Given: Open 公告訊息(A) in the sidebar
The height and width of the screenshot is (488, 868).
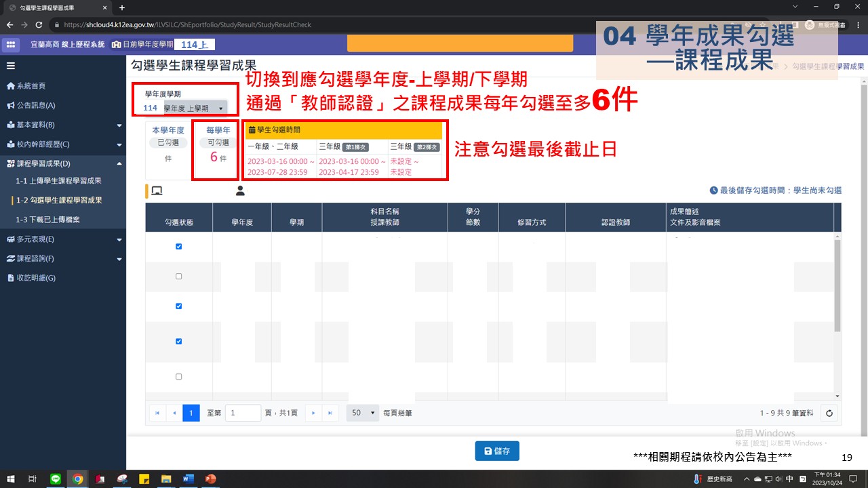Looking at the screenshot, I should point(31,106).
